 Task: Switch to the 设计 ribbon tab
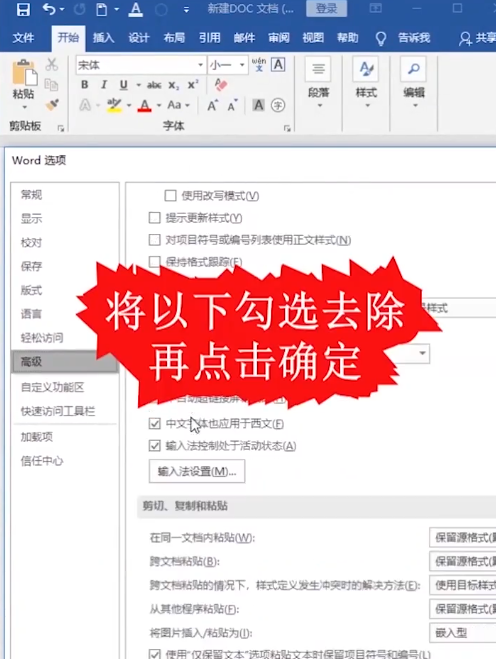pos(138,38)
